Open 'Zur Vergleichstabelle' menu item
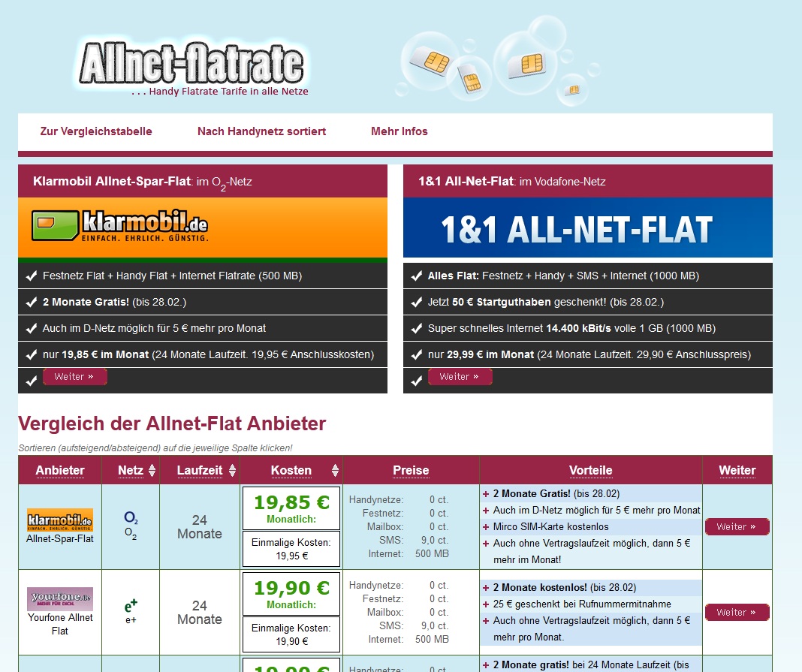 [x=96, y=131]
